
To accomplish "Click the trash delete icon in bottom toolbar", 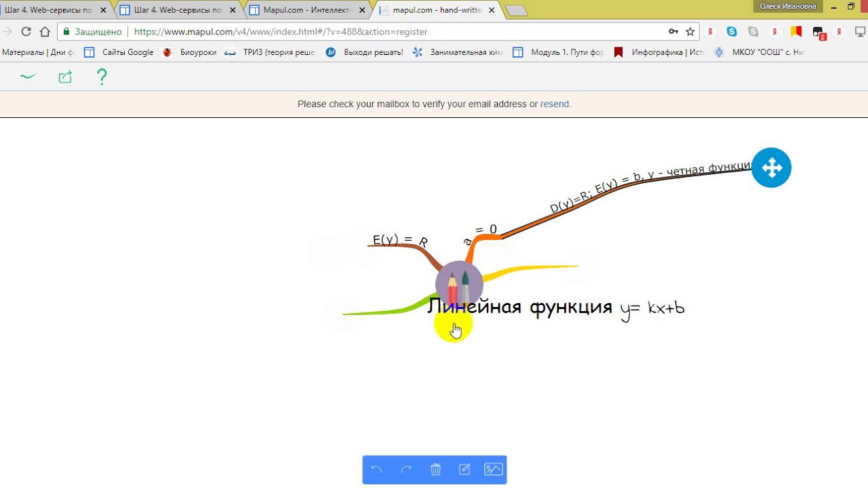I will click(x=435, y=469).
